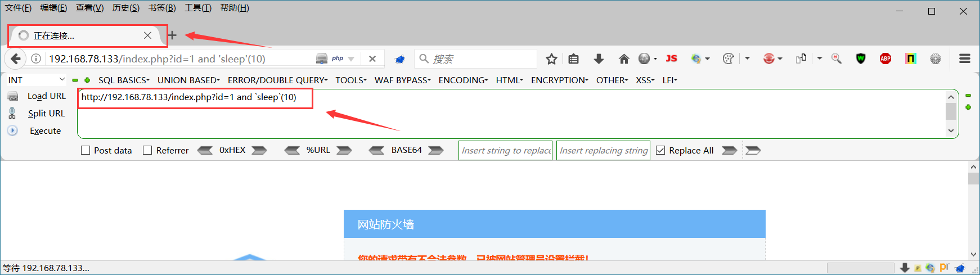The height and width of the screenshot is (275, 980).
Task: Expand the SQL BASICS menu
Action: [124, 80]
